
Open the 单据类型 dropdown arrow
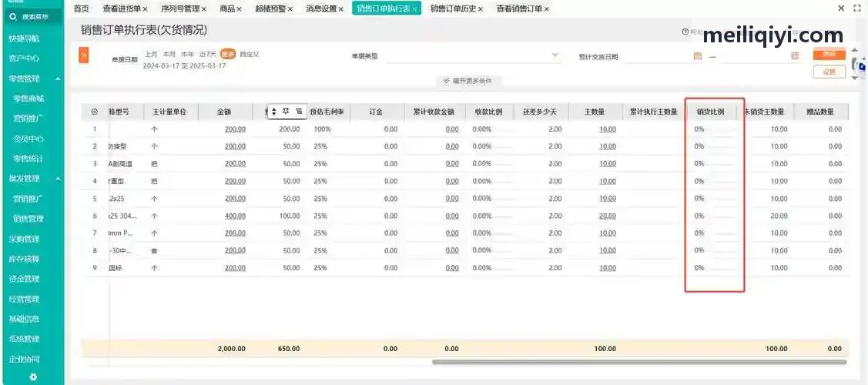[555, 55]
